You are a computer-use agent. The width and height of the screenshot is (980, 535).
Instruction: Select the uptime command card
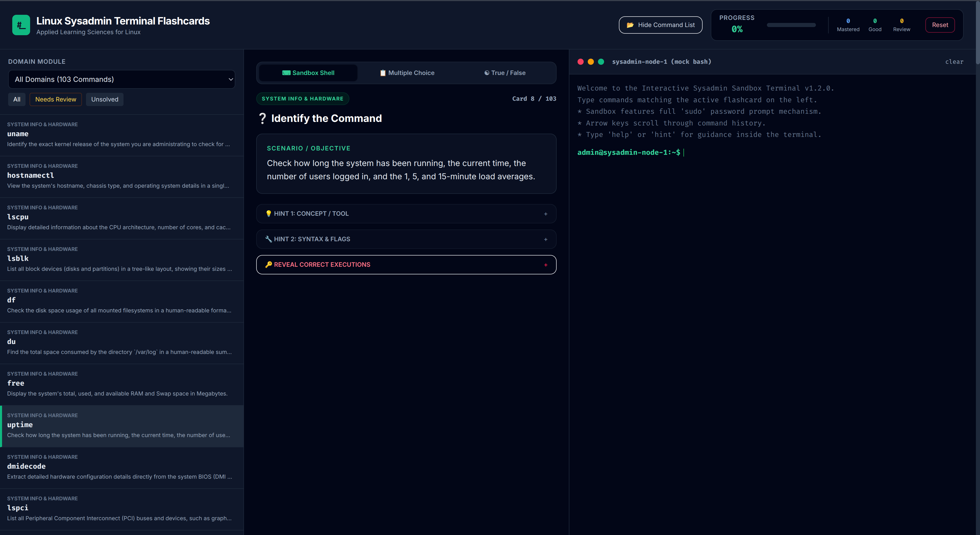pos(122,426)
